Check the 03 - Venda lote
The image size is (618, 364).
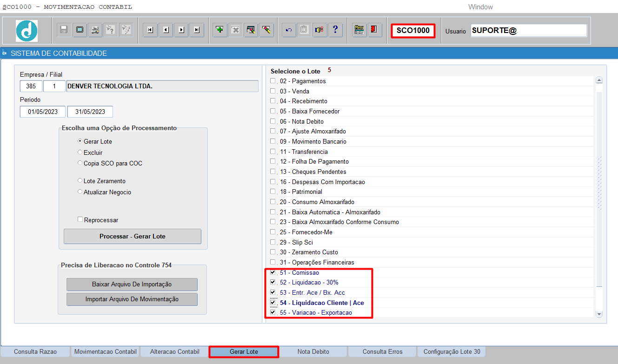coord(273,91)
